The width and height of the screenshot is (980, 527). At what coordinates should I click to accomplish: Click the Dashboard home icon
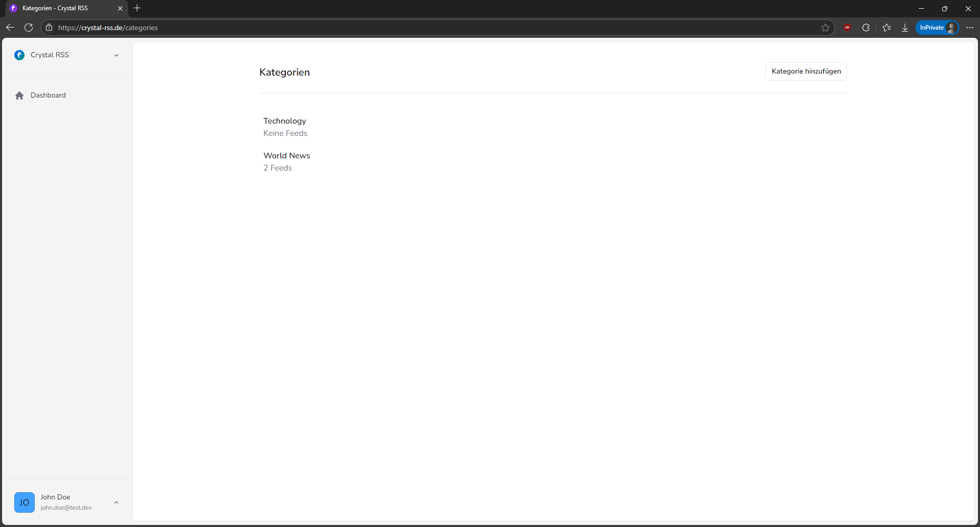click(19, 95)
